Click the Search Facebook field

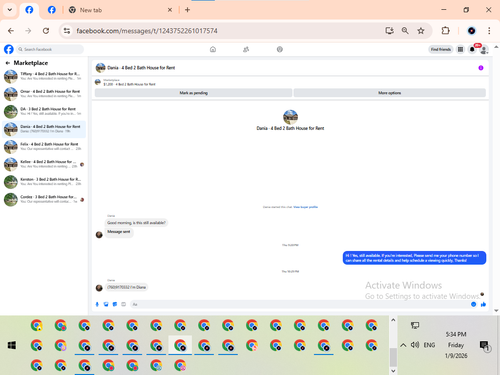[50, 49]
